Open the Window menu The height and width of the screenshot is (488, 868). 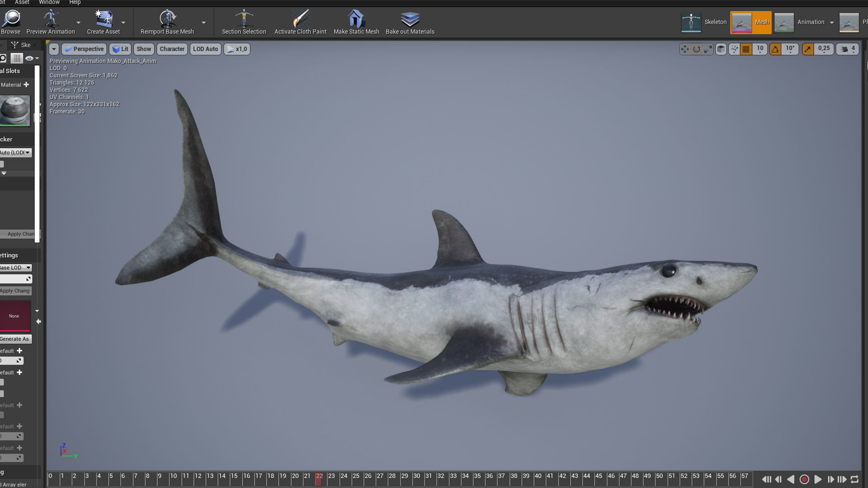[x=49, y=2]
